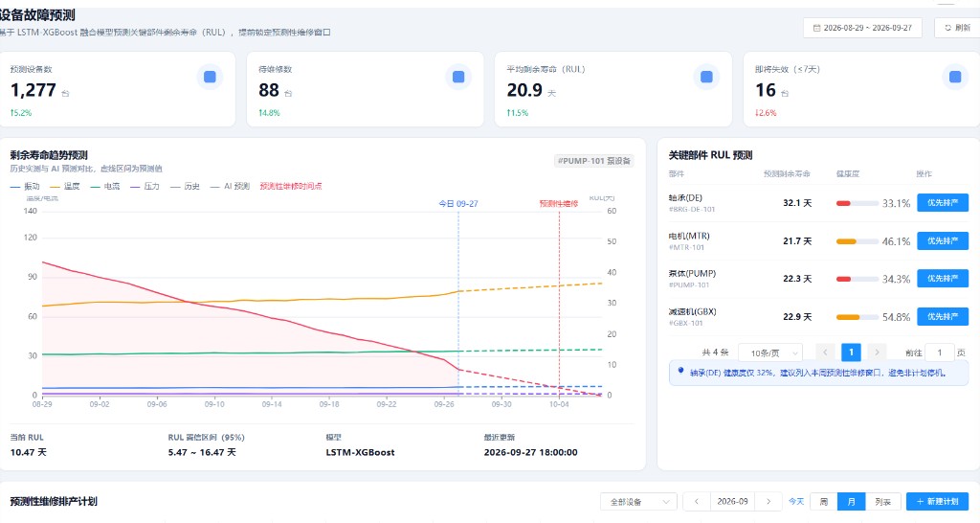Click the 21.7 天 remaining life value
This screenshot has width=980, height=523.
[797, 240]
